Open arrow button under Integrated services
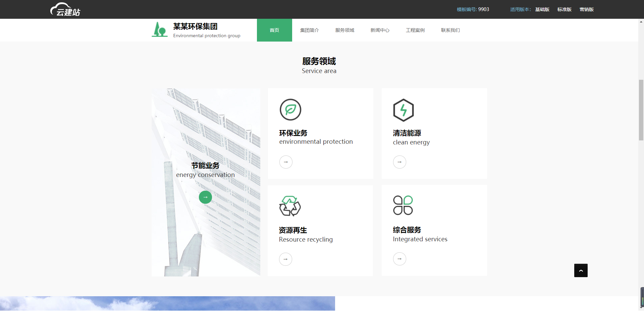 (399, 259)
